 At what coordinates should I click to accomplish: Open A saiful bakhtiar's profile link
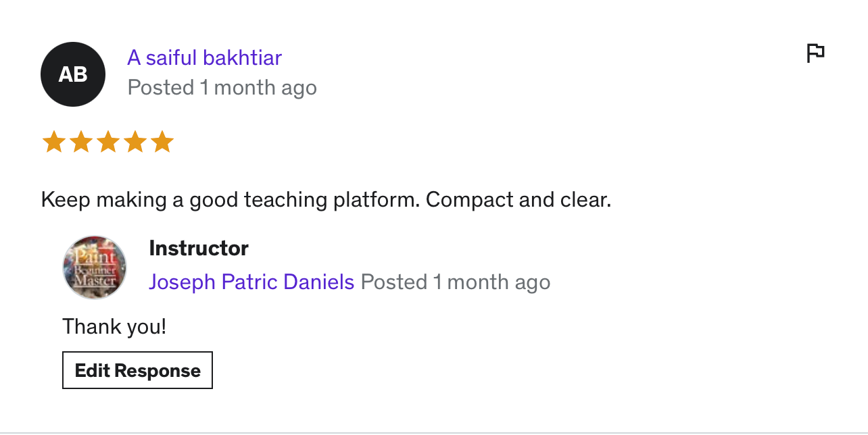204,58
